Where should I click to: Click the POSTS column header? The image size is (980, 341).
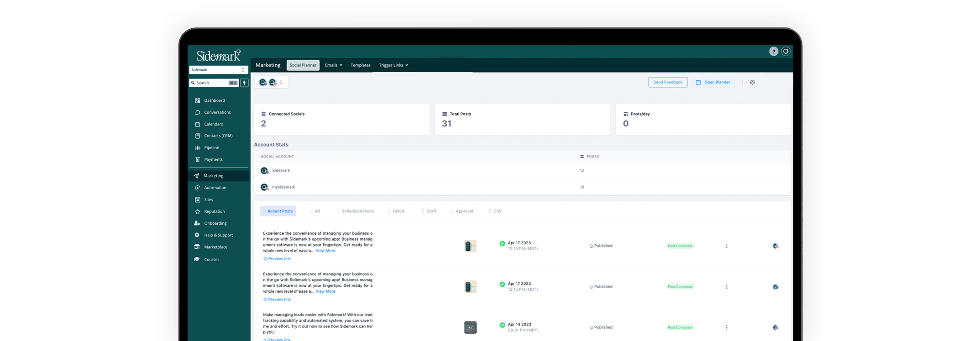coord(589,157)
